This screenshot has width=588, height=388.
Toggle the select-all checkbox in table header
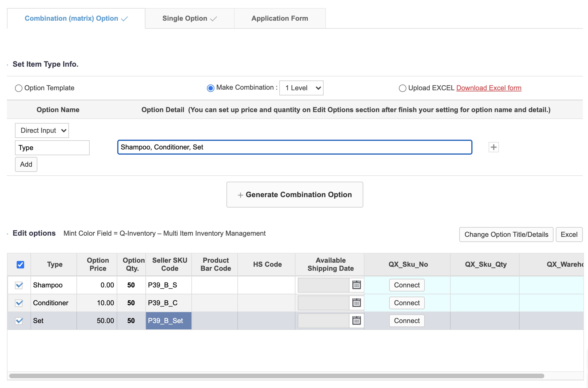coord(20,264)
